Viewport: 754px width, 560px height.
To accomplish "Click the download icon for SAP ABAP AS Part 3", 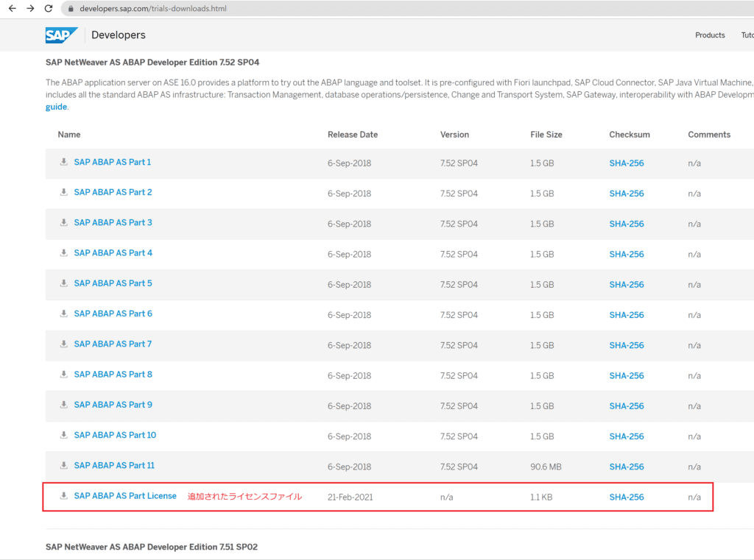I will [x=63, y=222].
